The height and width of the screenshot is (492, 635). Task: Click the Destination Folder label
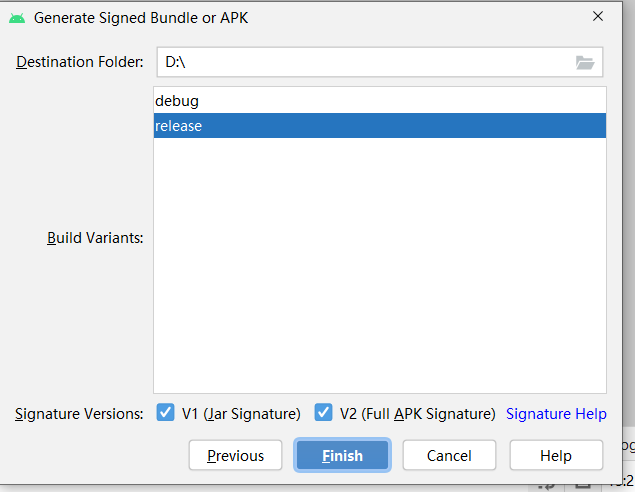[80, 62]
